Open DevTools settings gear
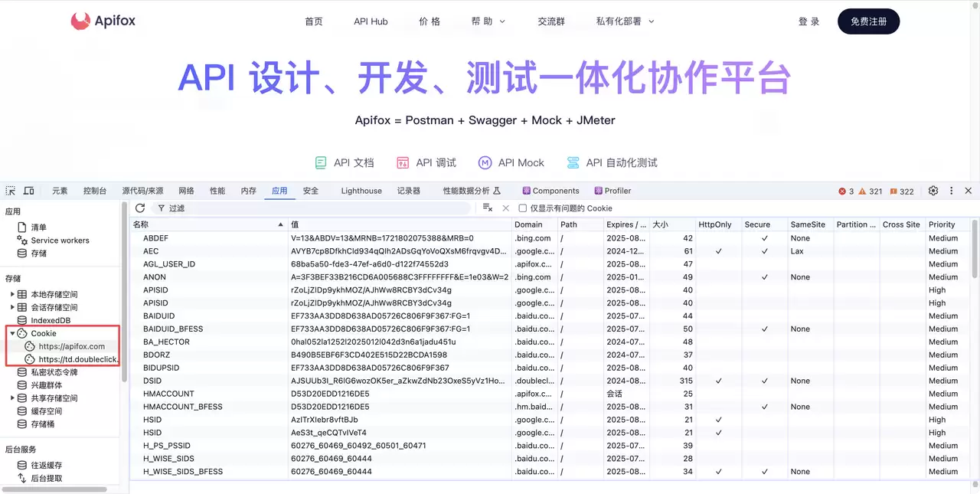Screen dimensions: 980x494 [x=933, y=191]
